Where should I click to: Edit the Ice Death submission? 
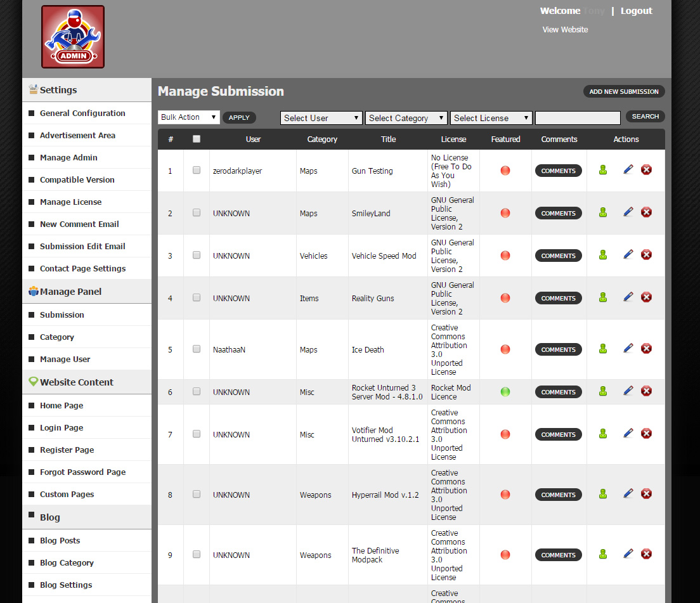628,348
